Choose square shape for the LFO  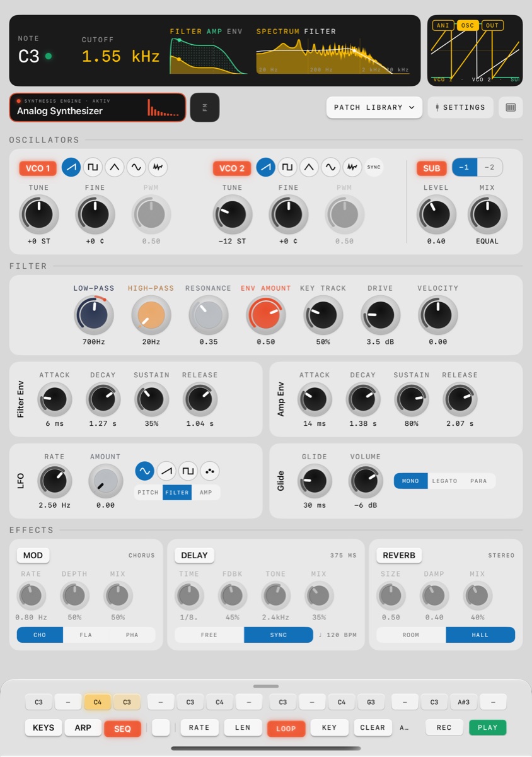(188, 471)
